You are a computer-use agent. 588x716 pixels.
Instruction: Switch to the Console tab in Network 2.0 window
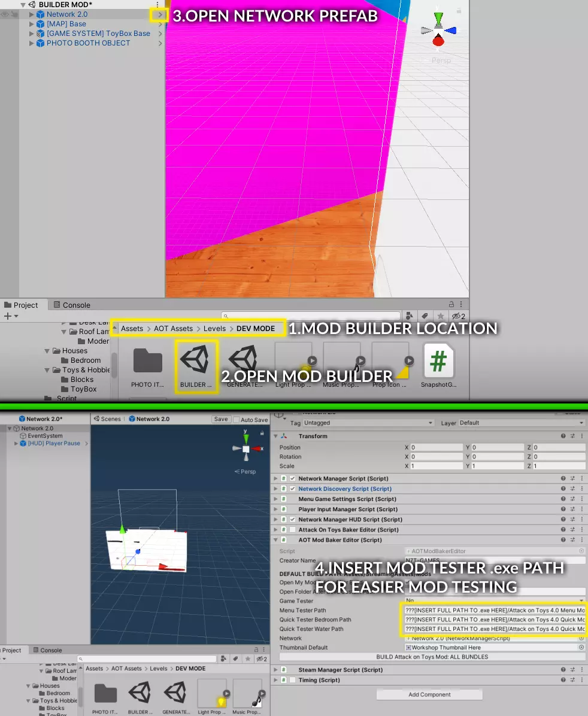click(x=46, y=650)
